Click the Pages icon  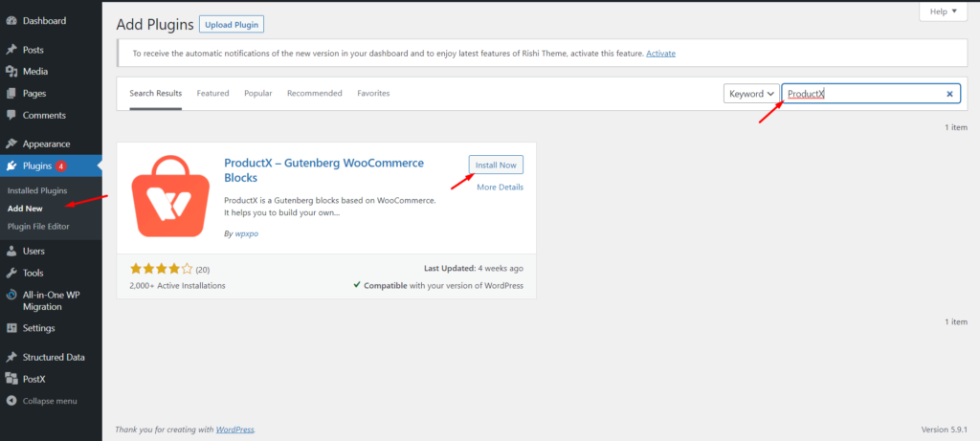pos(11,93)
